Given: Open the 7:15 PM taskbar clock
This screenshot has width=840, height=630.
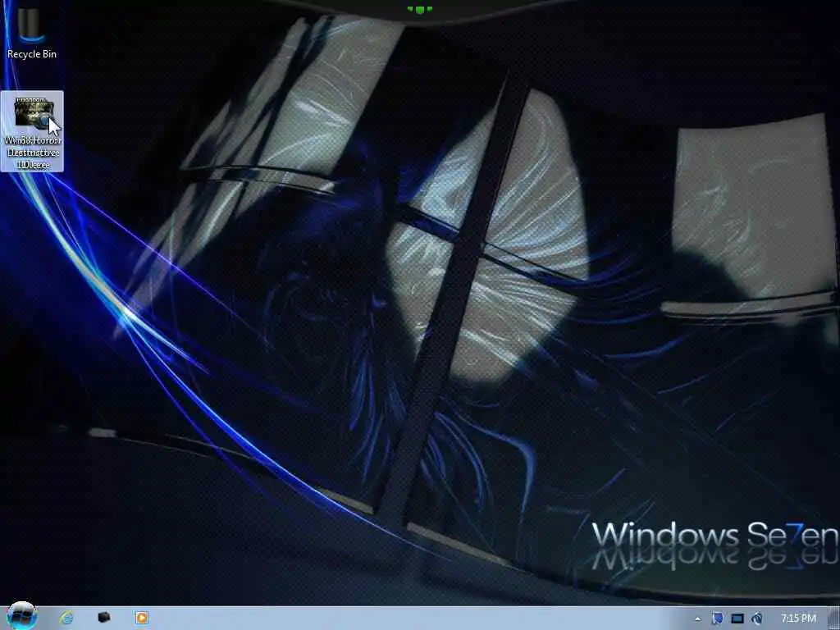Looking at the screenshot, I should coord(798,619).
